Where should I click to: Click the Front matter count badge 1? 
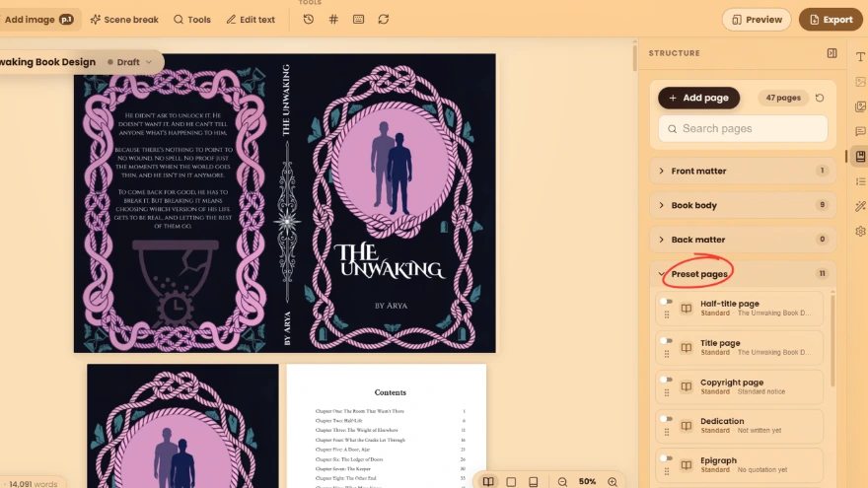(x=822, y=171)
